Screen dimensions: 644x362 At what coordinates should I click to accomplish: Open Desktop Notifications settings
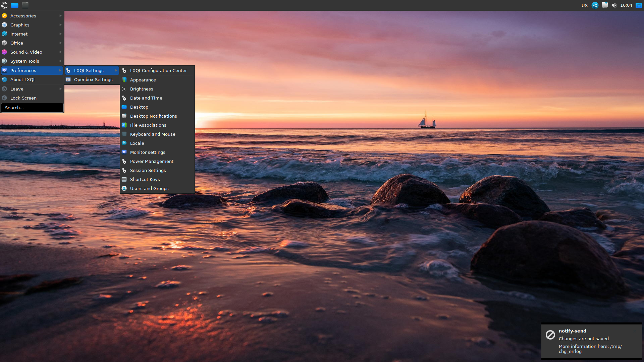pos(157,116)
